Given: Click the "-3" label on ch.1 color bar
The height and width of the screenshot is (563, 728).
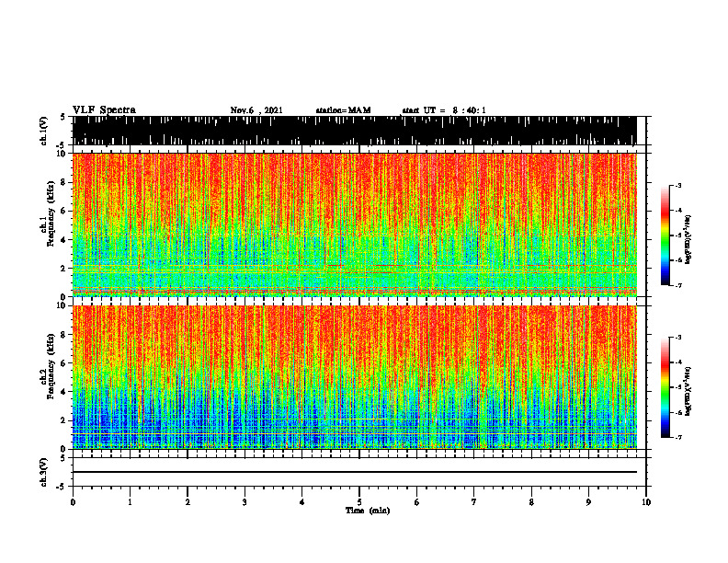Looking at the screenshot, I should click(x=678, y=185).
